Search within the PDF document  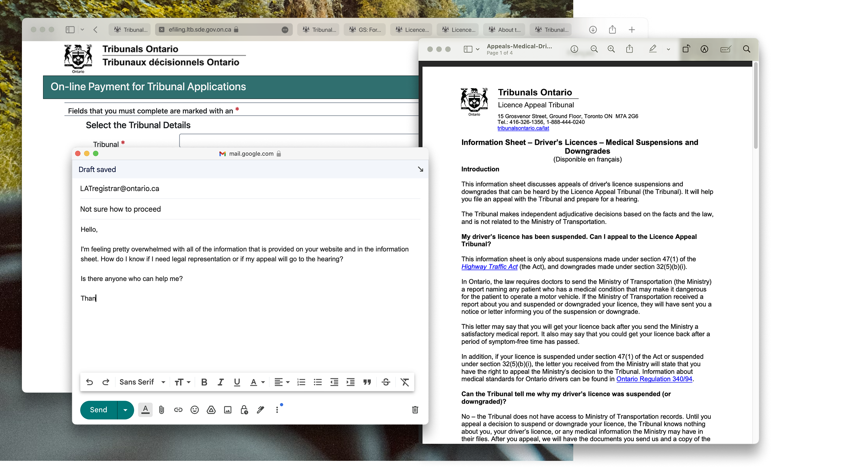coord(747,49)
